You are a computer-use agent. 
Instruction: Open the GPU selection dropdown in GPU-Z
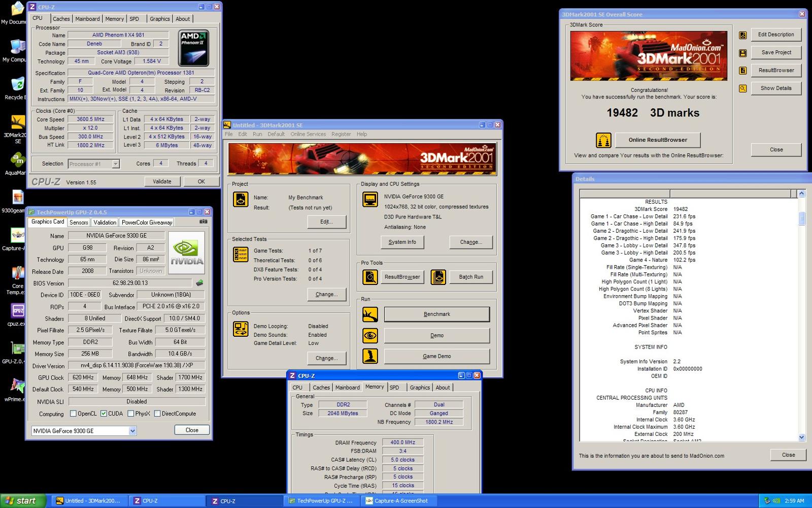(132, 431)
